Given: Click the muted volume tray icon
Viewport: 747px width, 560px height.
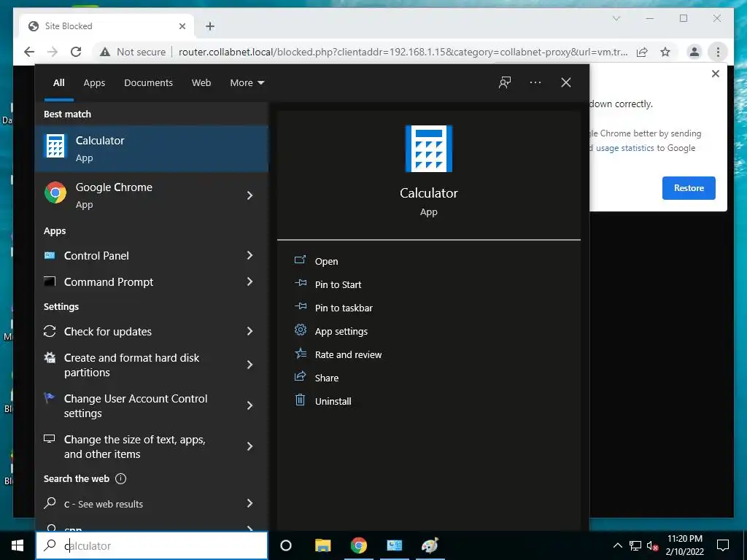Looking at the screenshot, I should (653, 545).
